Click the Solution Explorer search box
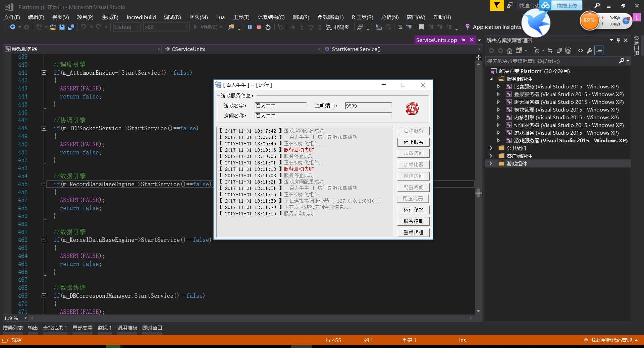 coord(552,61)
